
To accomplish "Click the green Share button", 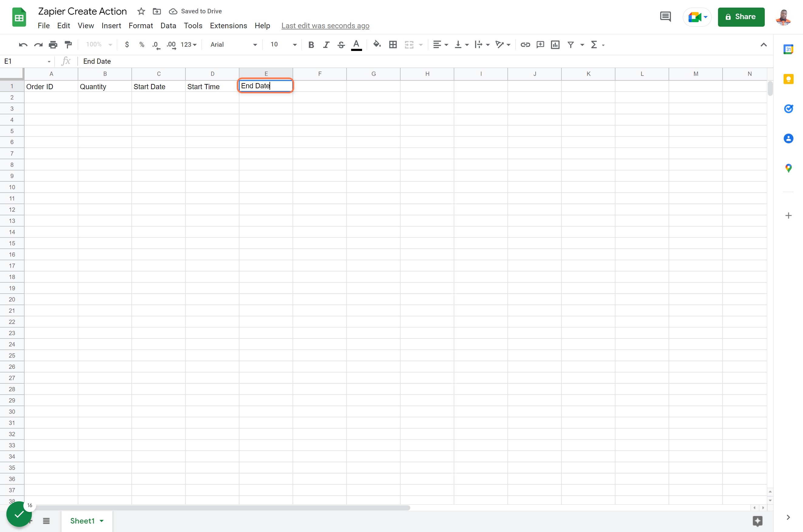I will click(741, 17).
